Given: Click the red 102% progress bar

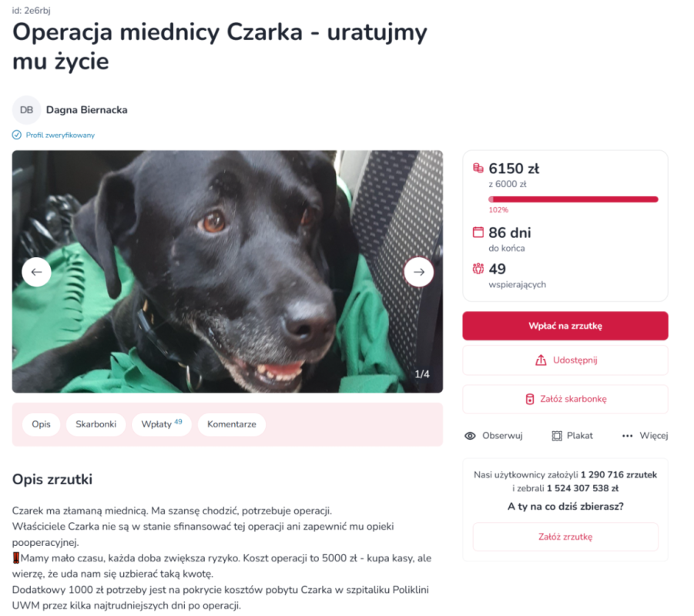Looking at the screenshot, I should point(573,199).
